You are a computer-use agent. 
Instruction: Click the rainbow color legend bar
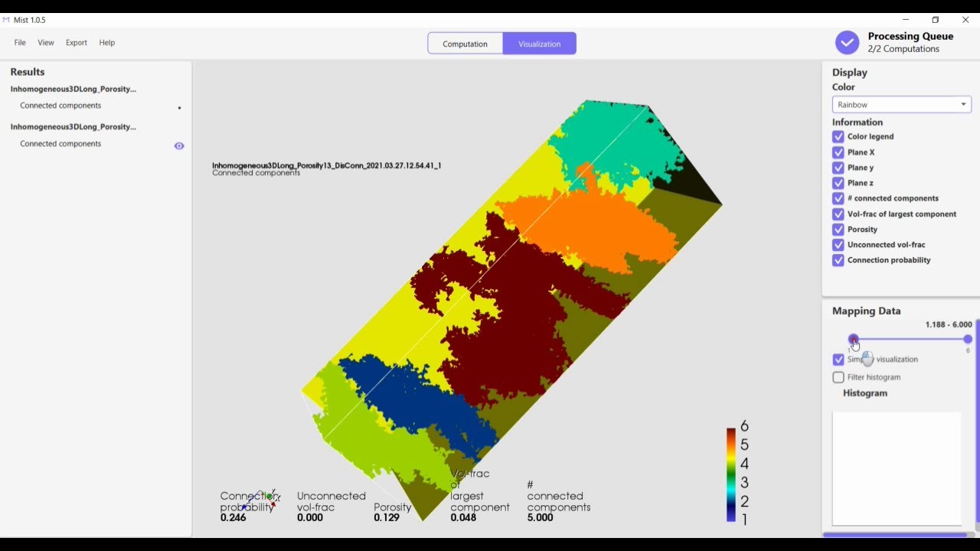730,474
